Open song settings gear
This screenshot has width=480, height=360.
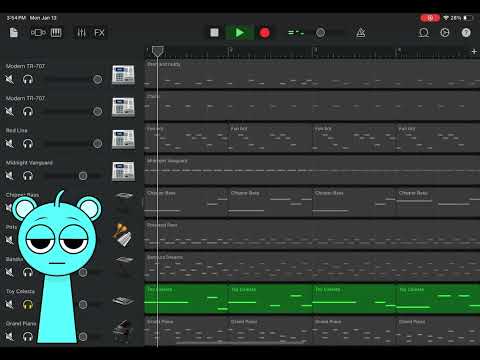point(445,33)
